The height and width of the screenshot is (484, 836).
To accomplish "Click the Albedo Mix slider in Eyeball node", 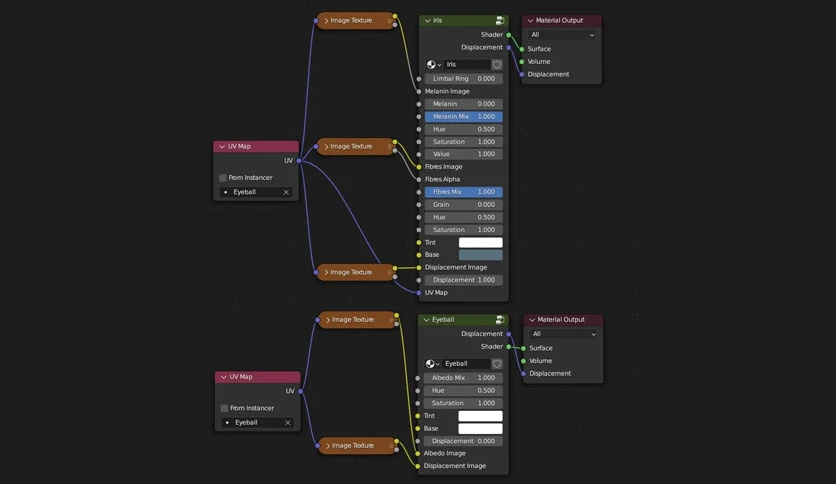I will click(462, 378).
